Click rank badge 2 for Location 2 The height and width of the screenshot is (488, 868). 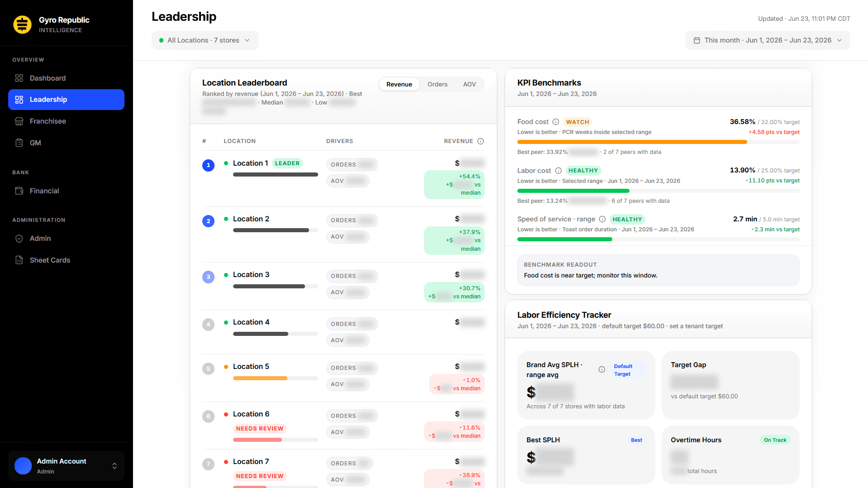pos(208,221)
